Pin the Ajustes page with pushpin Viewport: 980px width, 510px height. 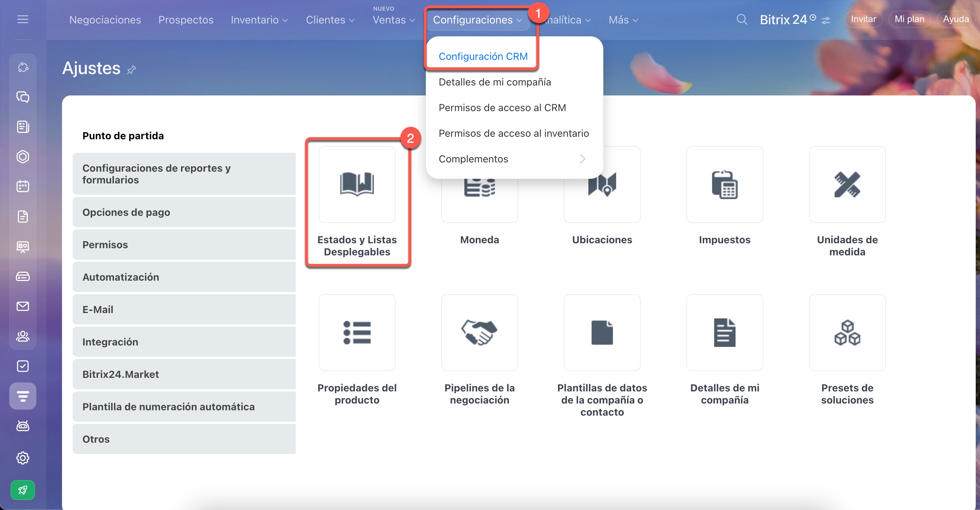coord(131,69)
